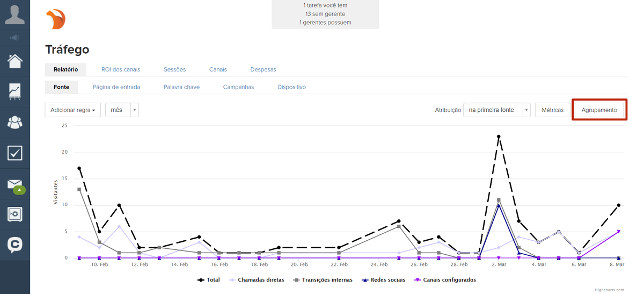Switch to the ROI dos canais tab
This screenshot has height=294, width=644.
[121, 69]
